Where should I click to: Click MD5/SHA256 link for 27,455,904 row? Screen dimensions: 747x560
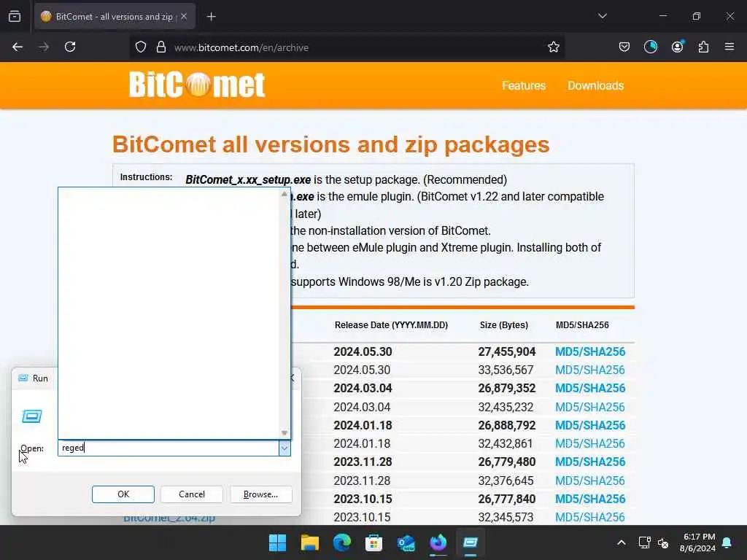tap(590, 352)
